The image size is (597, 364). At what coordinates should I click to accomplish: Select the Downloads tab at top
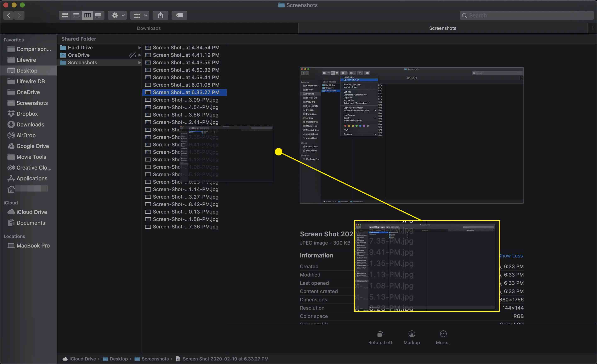point(149,28)
